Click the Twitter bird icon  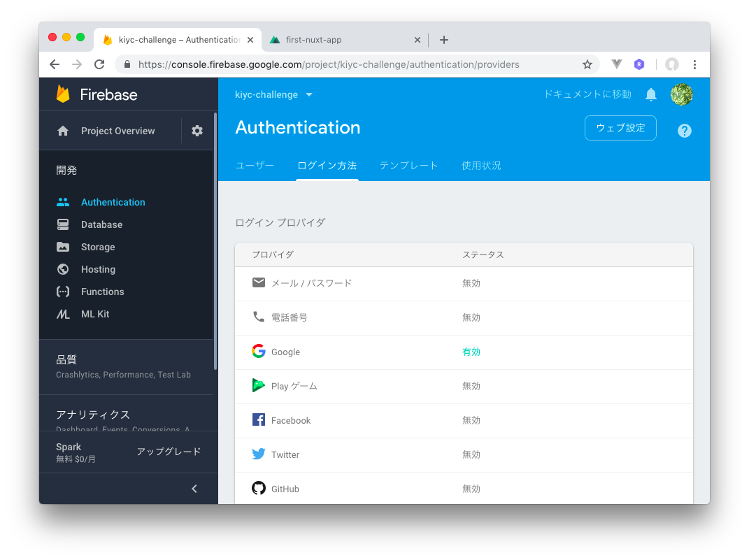(x=259, y=454)
